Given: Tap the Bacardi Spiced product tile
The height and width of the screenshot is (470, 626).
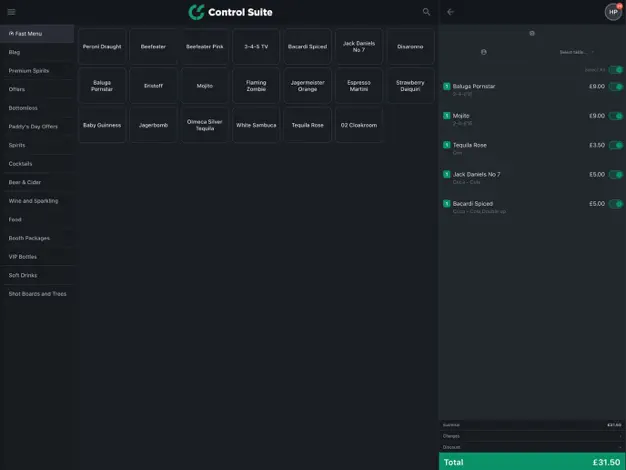Looking at the screenshot, I should [x=307, y=47].
